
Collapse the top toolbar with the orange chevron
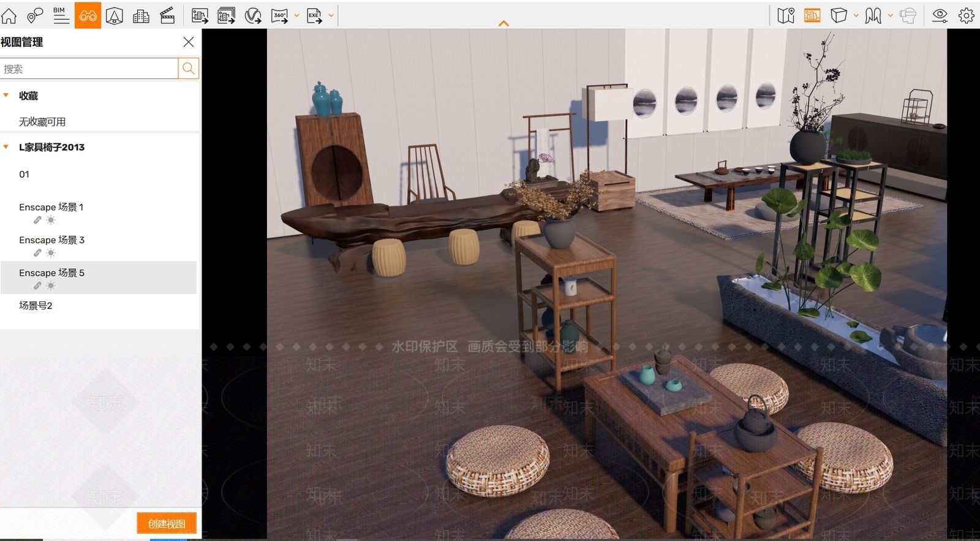click(503, 23)
